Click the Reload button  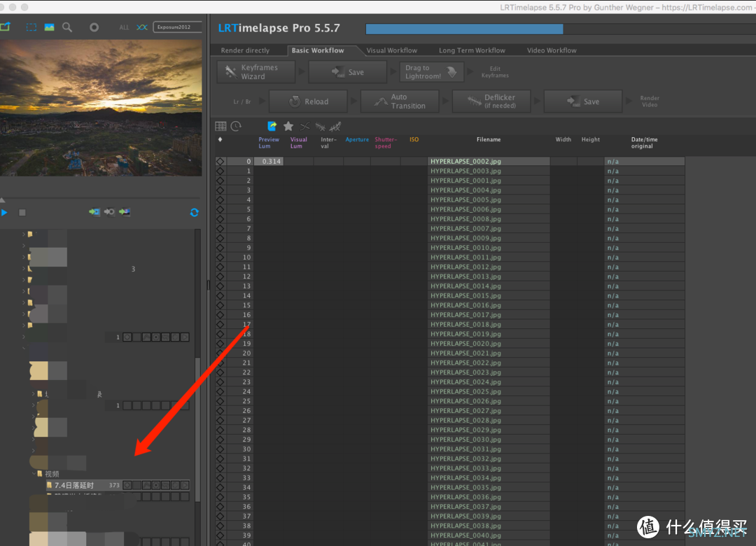[x=308, y=101]
